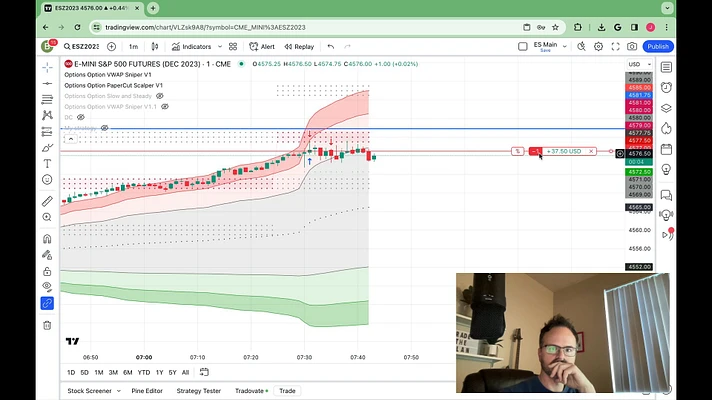Image resolution: width=712 pixels, height=400 pixels.
Task: Open the chart candle style selector
Action: click(155, 47)
